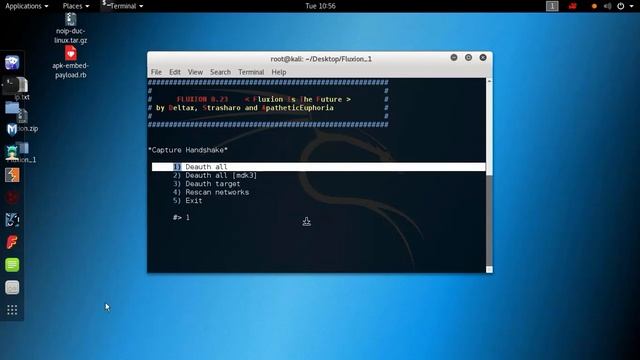640x360 pixels.
Task: Select the noip-duc-linux.tar.gz desktop file
Action: [71, 28]
